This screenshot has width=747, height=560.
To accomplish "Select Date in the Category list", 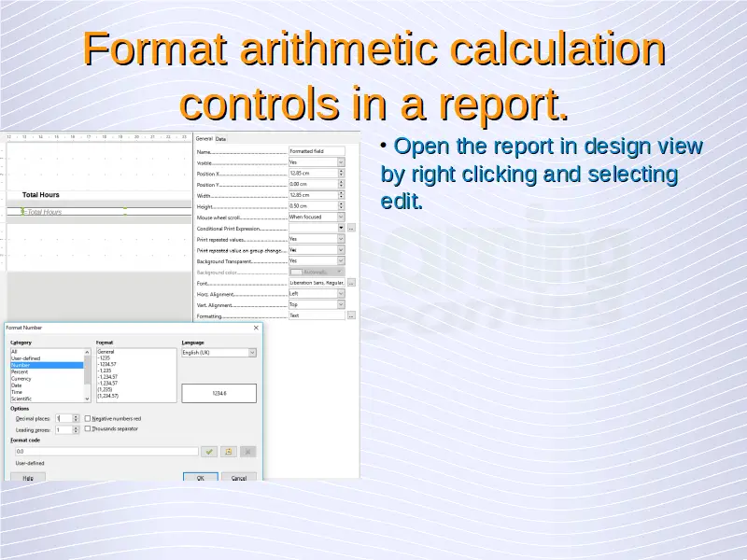I will [x=47, y=385].
